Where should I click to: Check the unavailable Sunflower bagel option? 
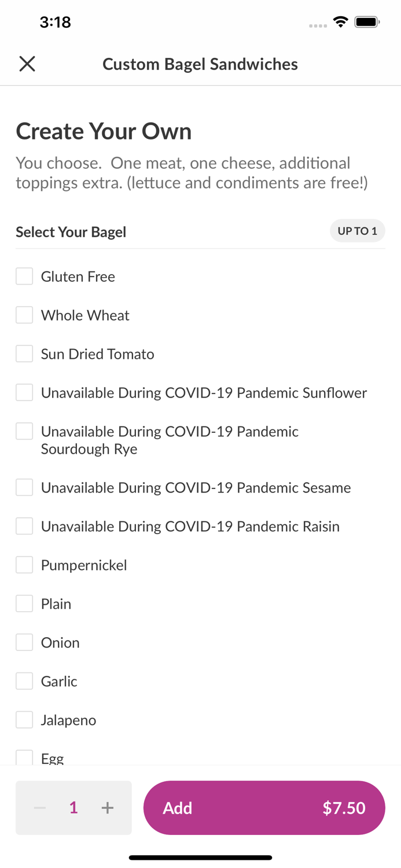click(24, 393)
